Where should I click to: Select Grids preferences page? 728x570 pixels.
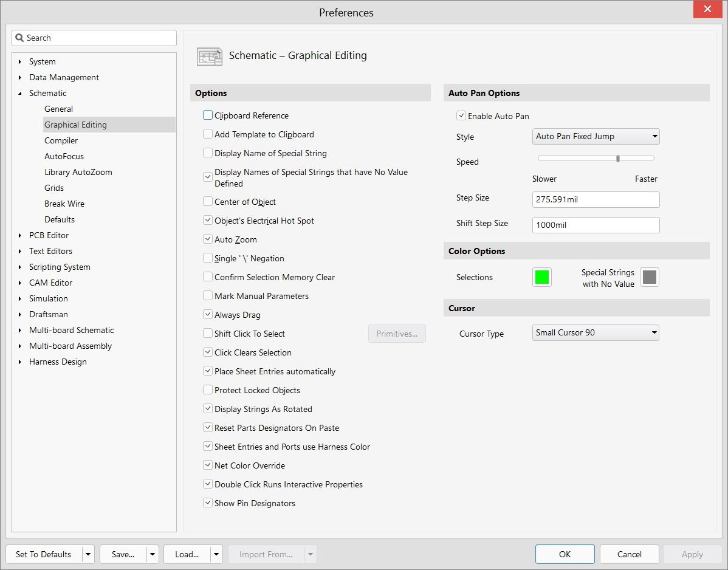(54, 188)
